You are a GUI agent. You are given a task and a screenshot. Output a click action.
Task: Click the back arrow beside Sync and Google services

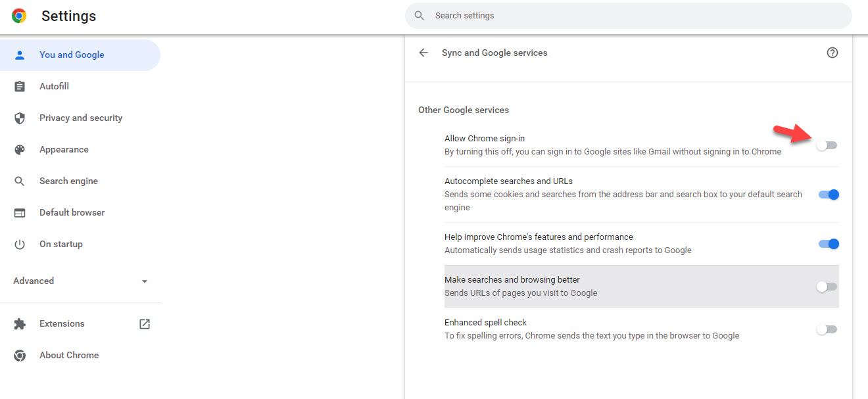coord(423,53)
